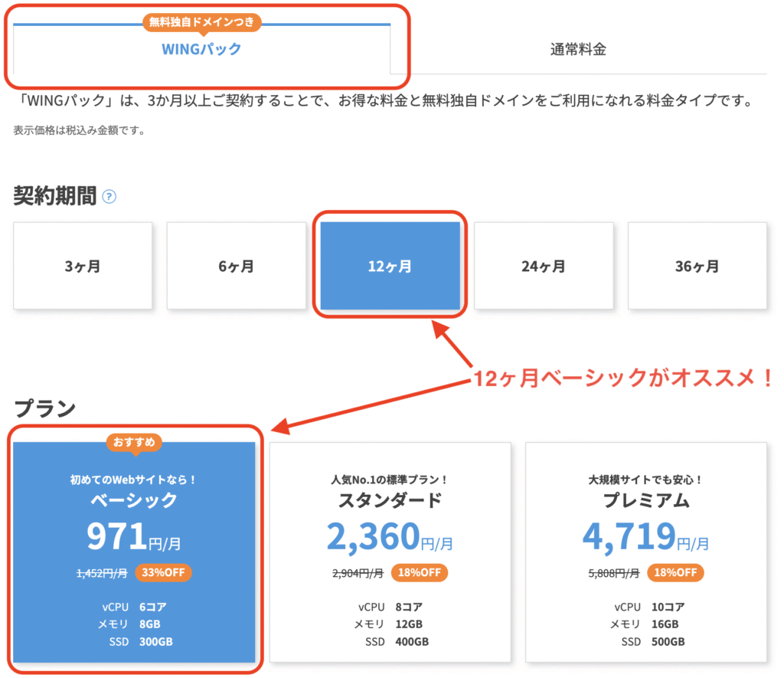
Task: Click the 10コア vCPU value
Action: [668, 607]
